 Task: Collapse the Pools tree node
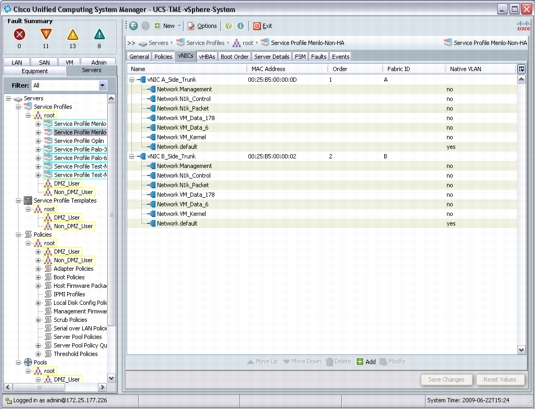click(18, 362)
